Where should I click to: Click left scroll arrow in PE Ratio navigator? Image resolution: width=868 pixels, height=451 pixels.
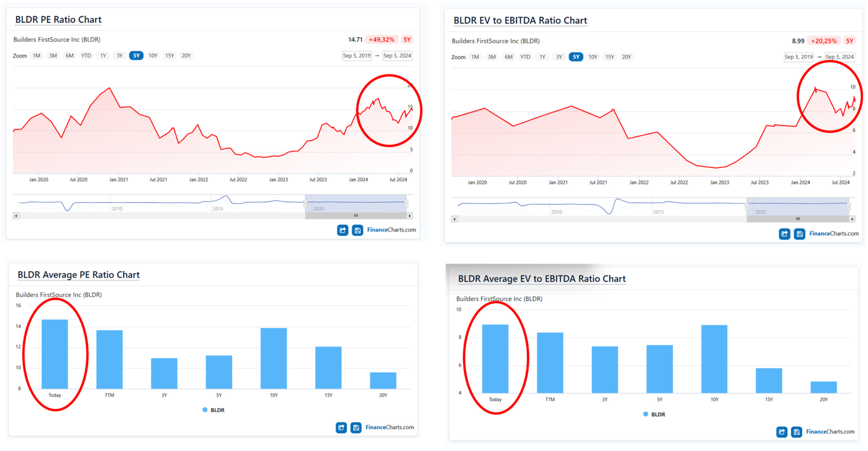pos(16,216)
